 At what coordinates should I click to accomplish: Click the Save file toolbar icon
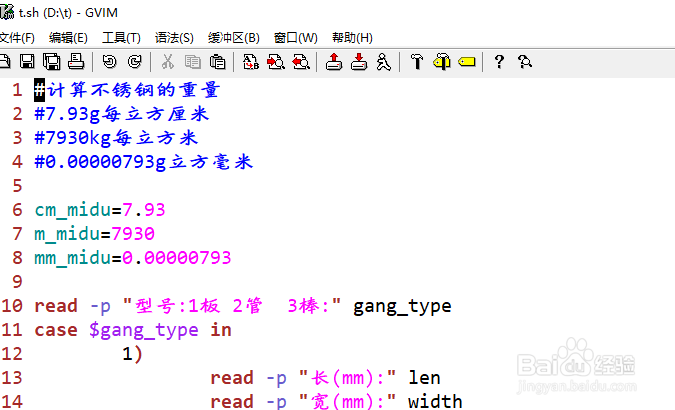tap(27, 62)
